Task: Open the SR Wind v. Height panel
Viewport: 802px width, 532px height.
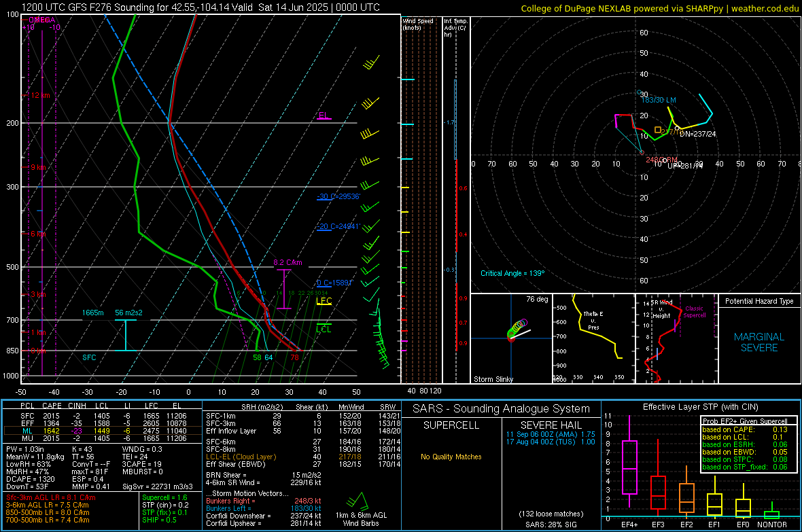Action: 676,338
